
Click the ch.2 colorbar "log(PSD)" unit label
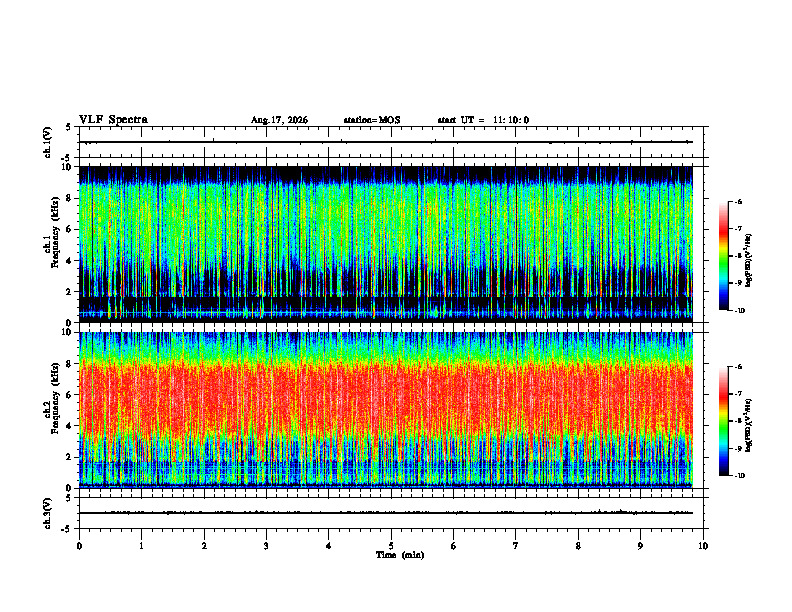749,425
